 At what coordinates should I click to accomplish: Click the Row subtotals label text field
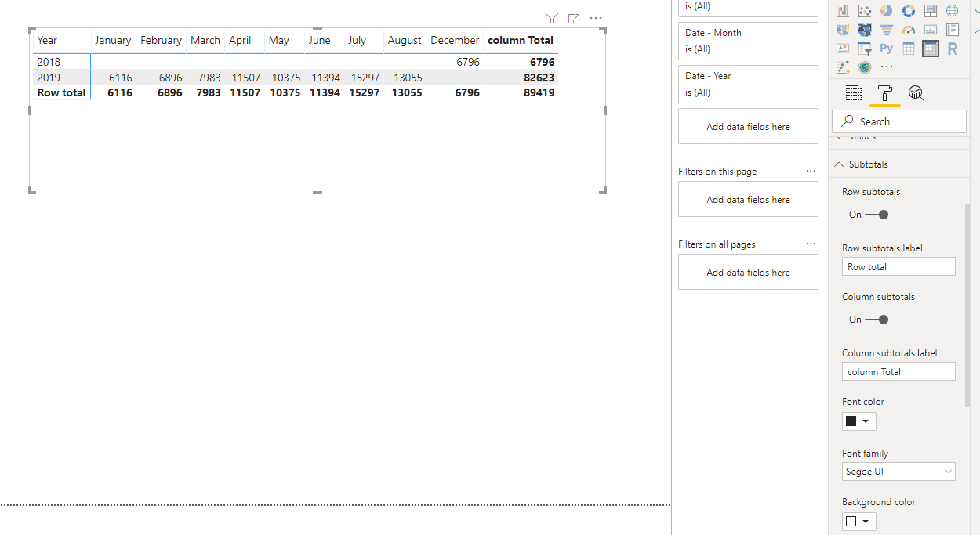coord(898,266)
